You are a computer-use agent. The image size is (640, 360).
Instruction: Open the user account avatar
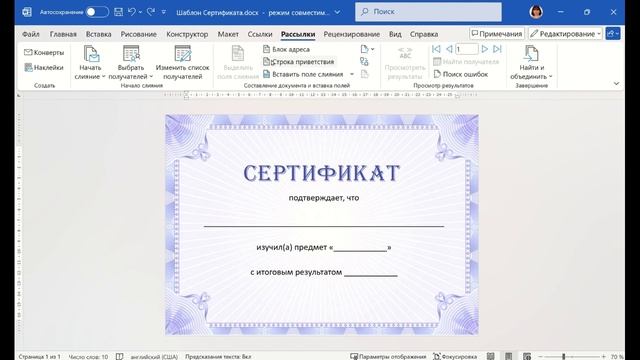pyautogui.click(x=536, y=12)
